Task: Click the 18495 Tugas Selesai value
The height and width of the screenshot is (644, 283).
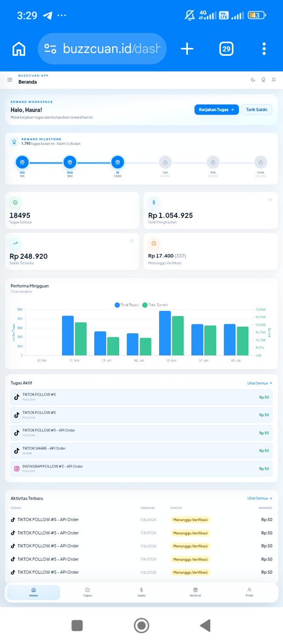Action: pos(20,215)
